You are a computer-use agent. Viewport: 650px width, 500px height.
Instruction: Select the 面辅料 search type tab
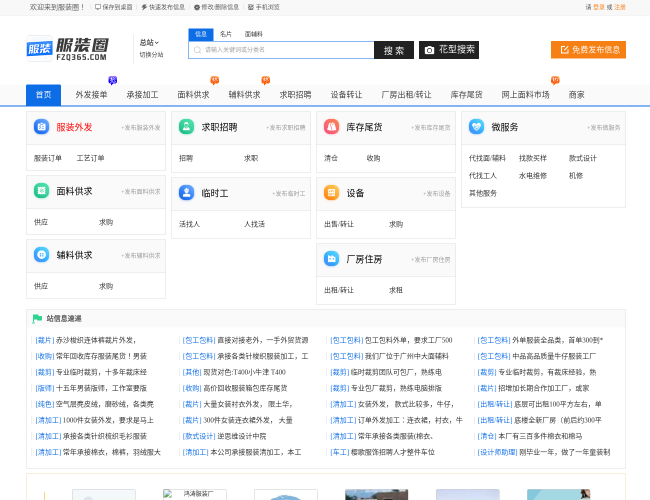(x=254, y=34)
